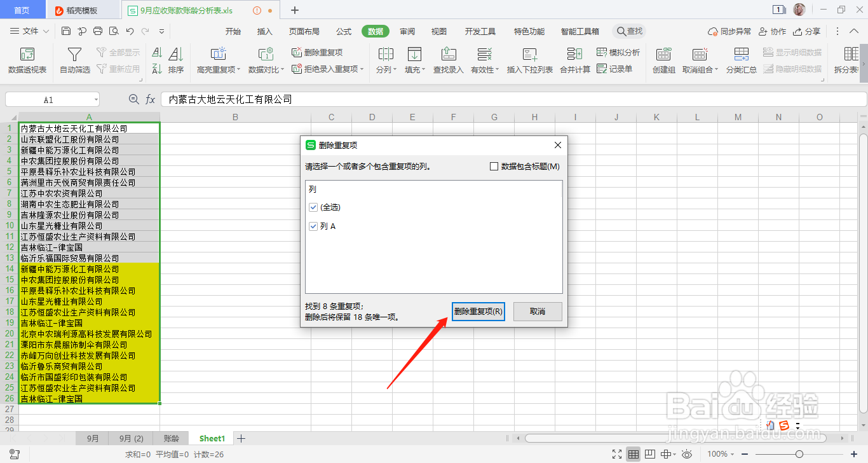The height and width of the screenshot is (463, 868).
Task: Switch to the Formulas (公式) tab
Action: click(x=344, y=31)
